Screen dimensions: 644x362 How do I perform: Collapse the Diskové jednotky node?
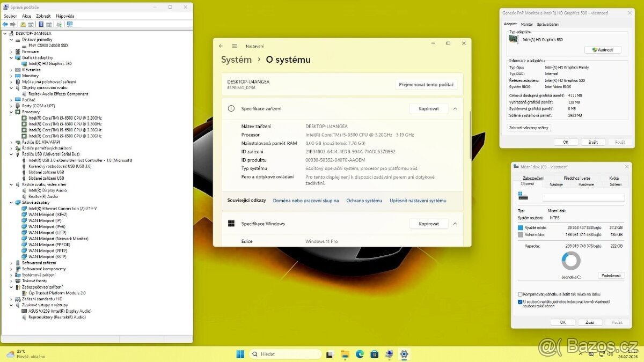click(11, 39)
